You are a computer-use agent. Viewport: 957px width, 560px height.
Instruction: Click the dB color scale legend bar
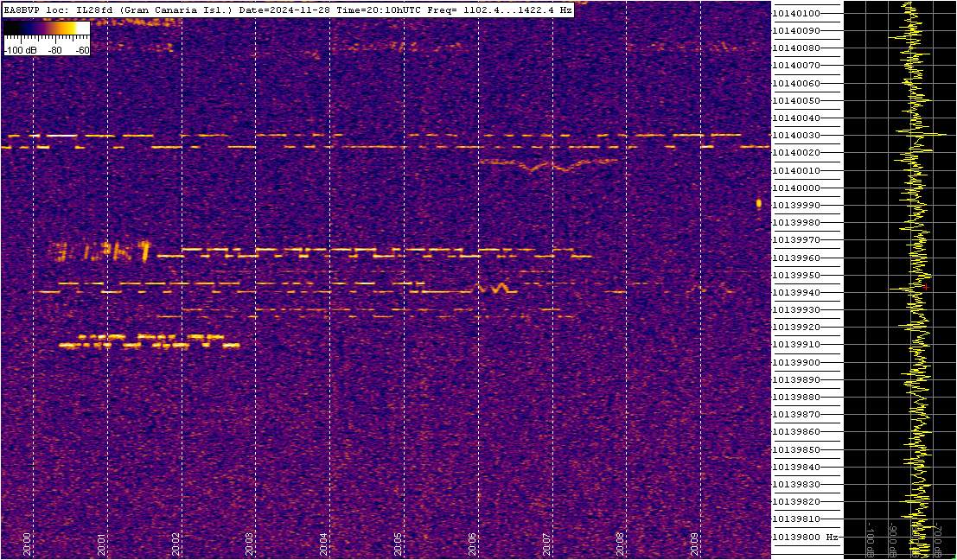click(47, 28)
